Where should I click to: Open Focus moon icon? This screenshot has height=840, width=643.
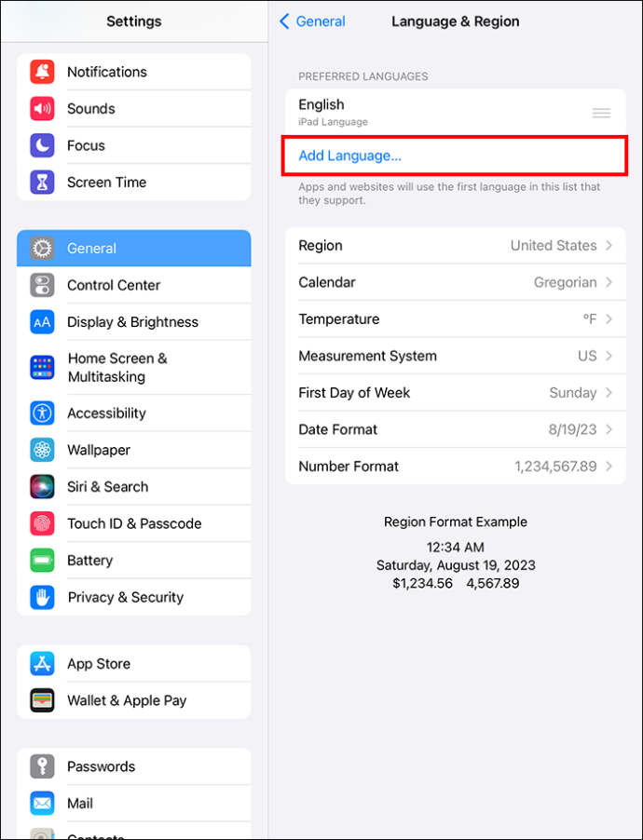pyautogui.click(x=42, y=145)
